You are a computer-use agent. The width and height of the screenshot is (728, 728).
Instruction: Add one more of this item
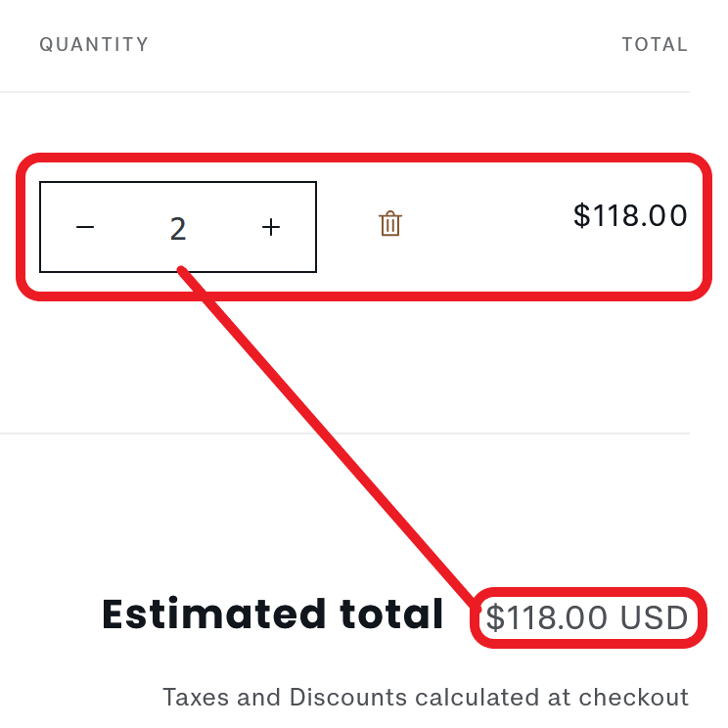271,228
